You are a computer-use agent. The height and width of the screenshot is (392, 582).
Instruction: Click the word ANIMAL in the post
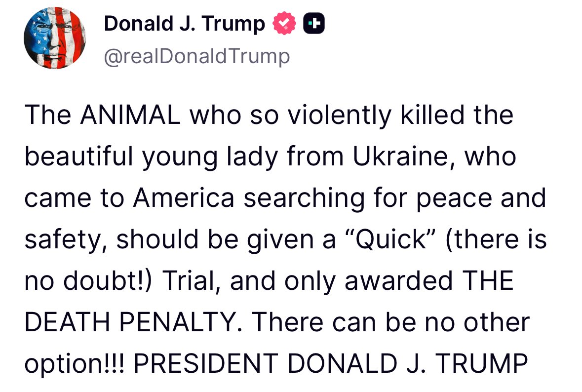click(x=130, y=115)
